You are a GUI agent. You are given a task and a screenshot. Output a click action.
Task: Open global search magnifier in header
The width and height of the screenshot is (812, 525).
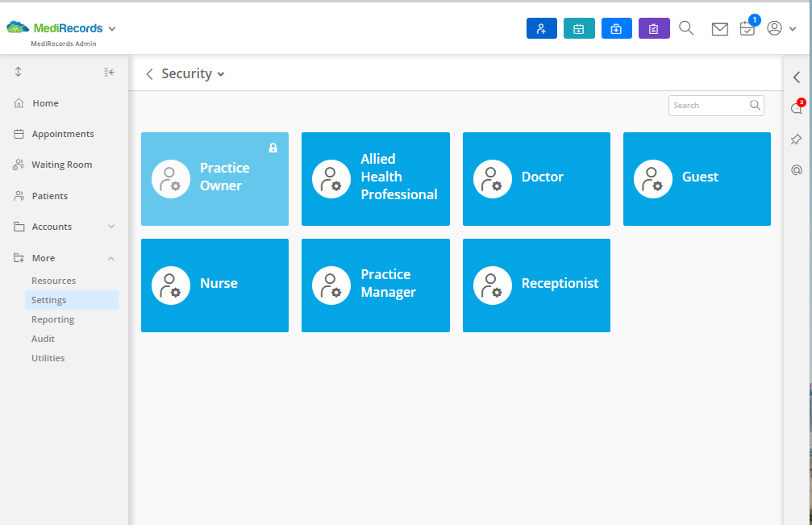coord(686,28)
